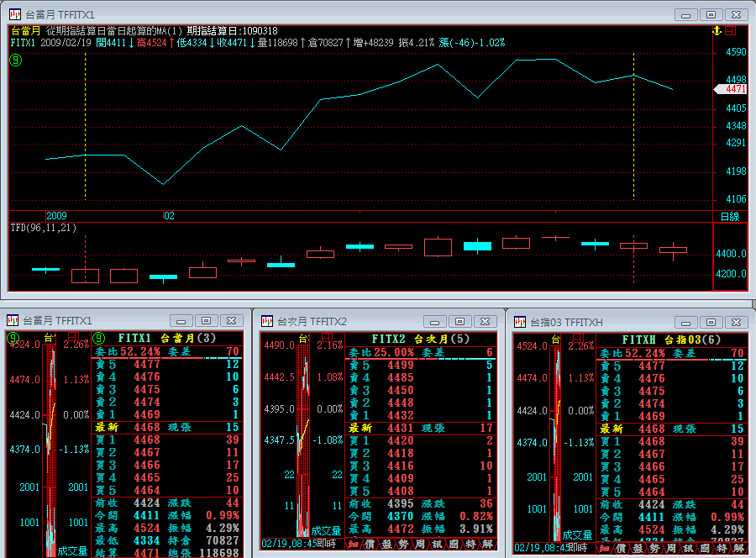Close the 台指03 TFFITXH window

[736, 322]
